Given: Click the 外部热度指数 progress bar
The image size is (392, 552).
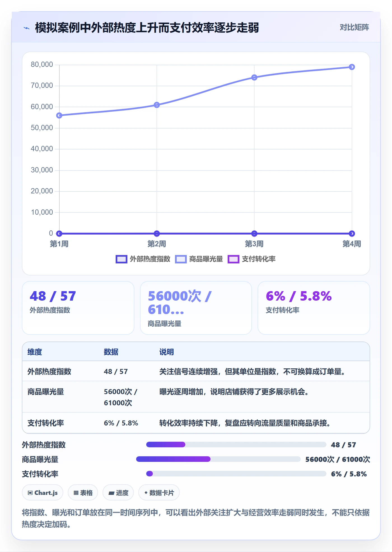Looking at the screenshot, I should 236,445.
